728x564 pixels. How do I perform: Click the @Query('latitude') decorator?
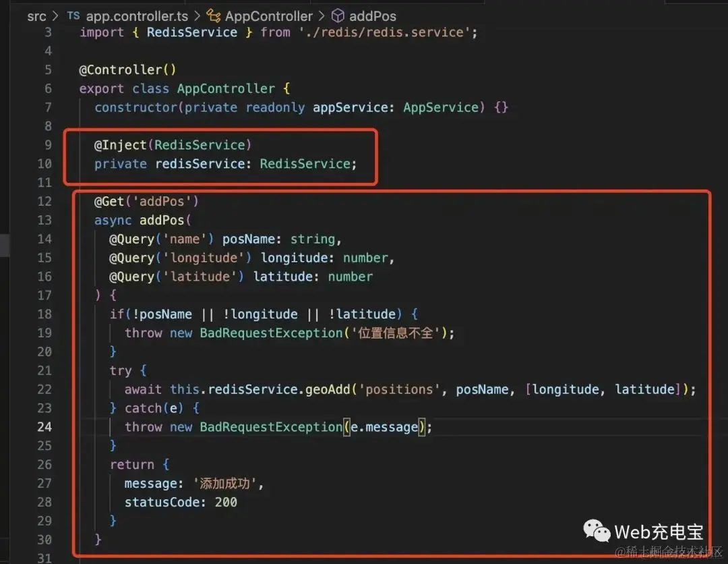click(x=177, y=277)
